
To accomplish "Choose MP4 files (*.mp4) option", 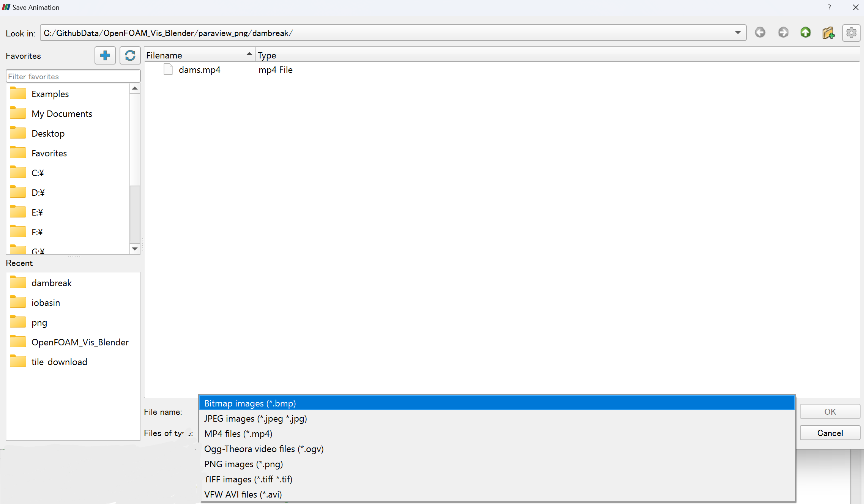I will tap(238, 434).
